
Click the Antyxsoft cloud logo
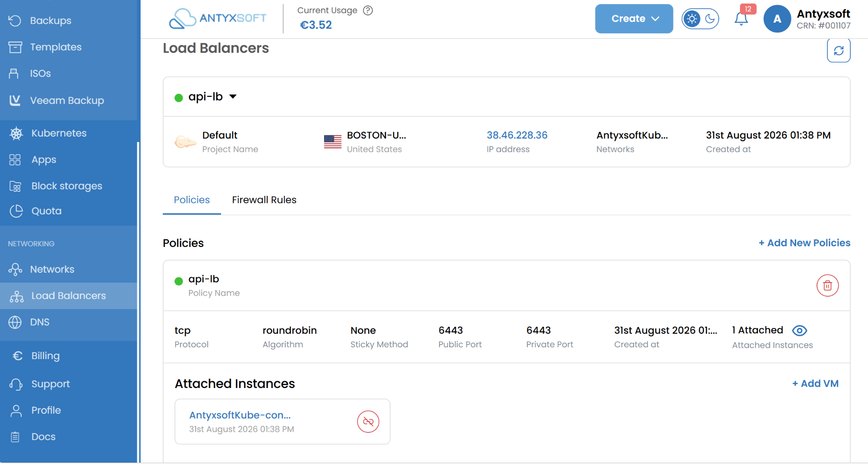tap(217, 19)
